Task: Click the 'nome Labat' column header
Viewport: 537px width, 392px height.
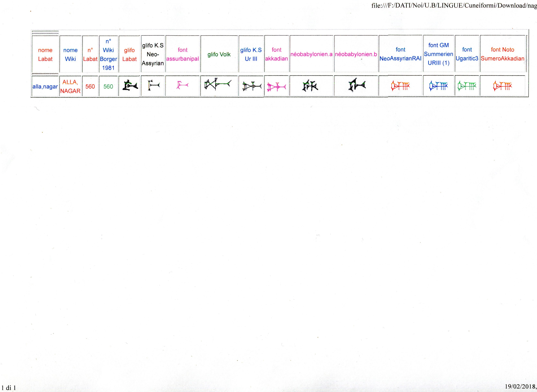Action: click(x=45, y=54)
